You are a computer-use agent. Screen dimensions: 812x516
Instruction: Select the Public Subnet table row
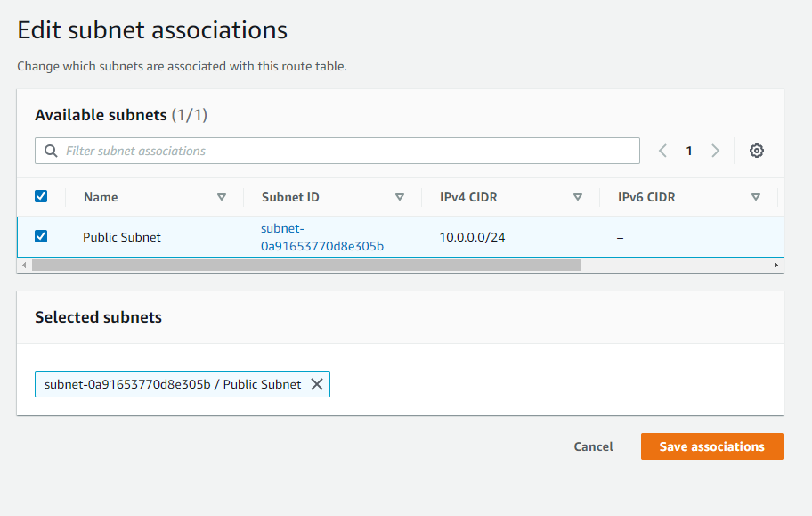tap(401, 237)
